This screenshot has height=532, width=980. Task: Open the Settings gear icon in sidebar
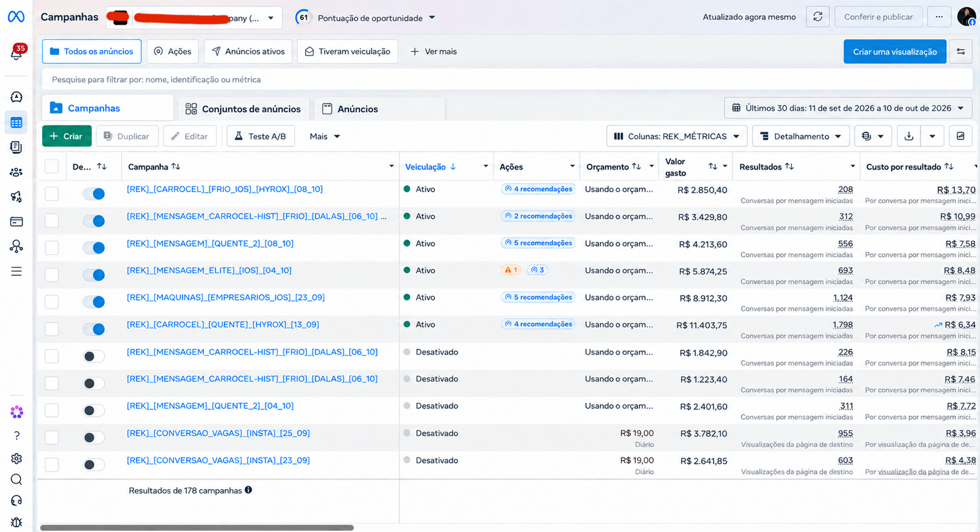[17, 459]
